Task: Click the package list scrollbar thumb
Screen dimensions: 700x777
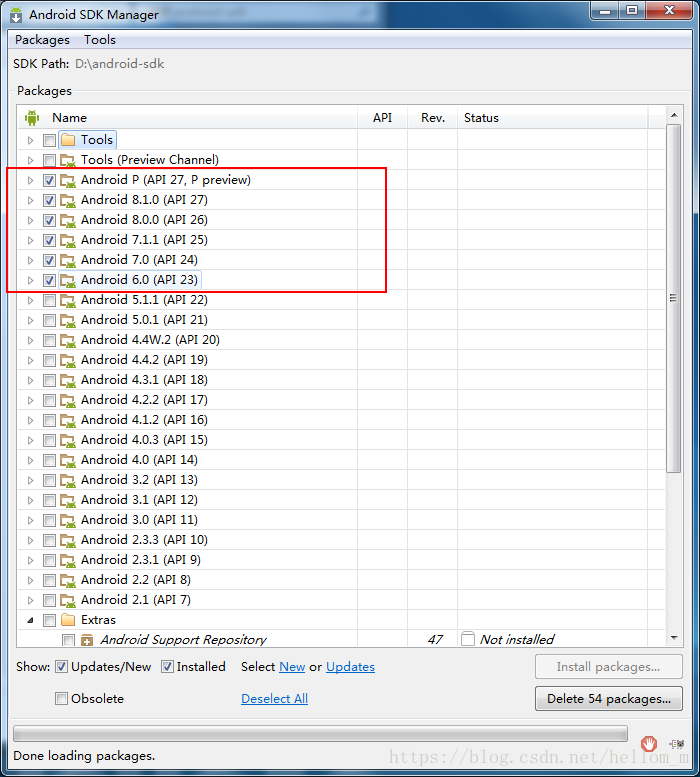Action: tap(674, 299)
